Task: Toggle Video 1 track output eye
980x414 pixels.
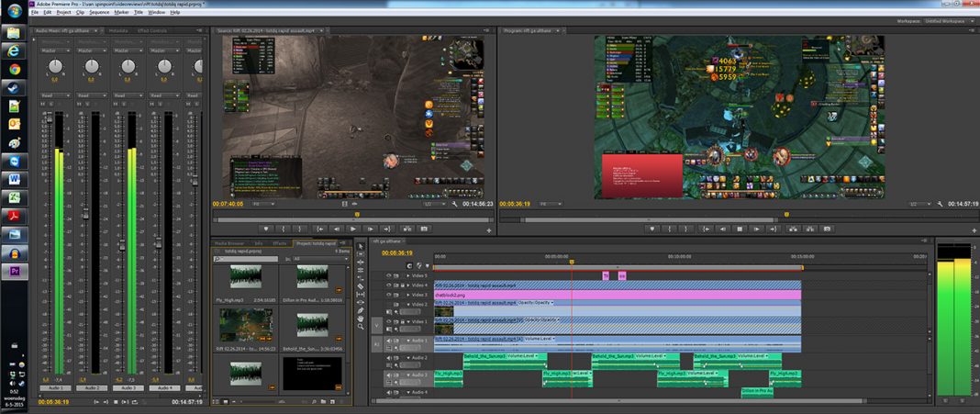Action: pos(389,320)
